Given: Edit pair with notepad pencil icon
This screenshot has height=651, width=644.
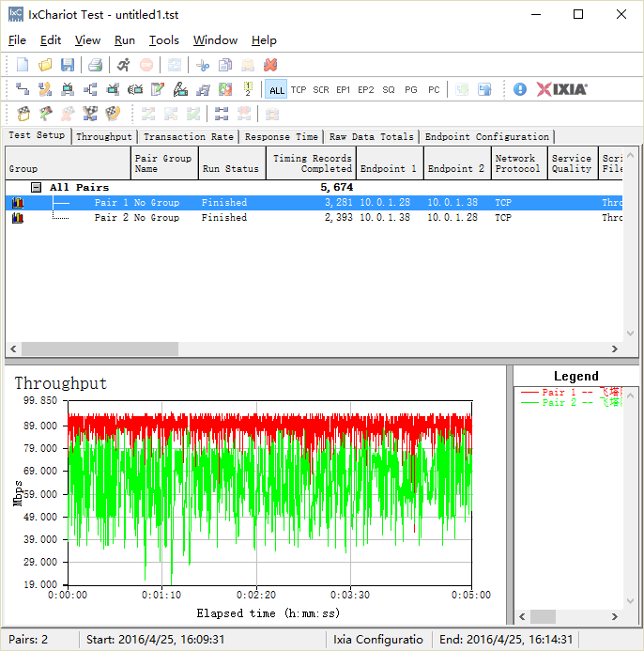Looking at the screenshot, I should pyautogui.click(x=158, y=89).
